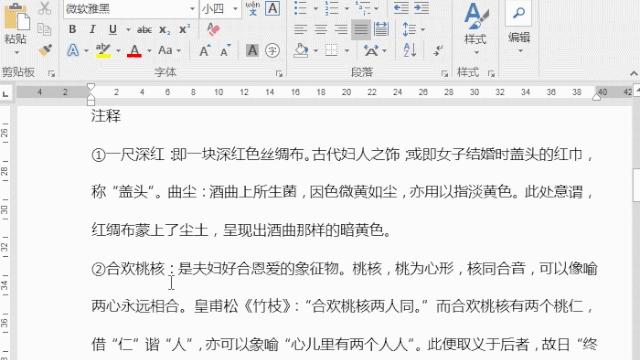Click the Grow Font icon
Screen dimensions: 640x360
tap(204, 51)
